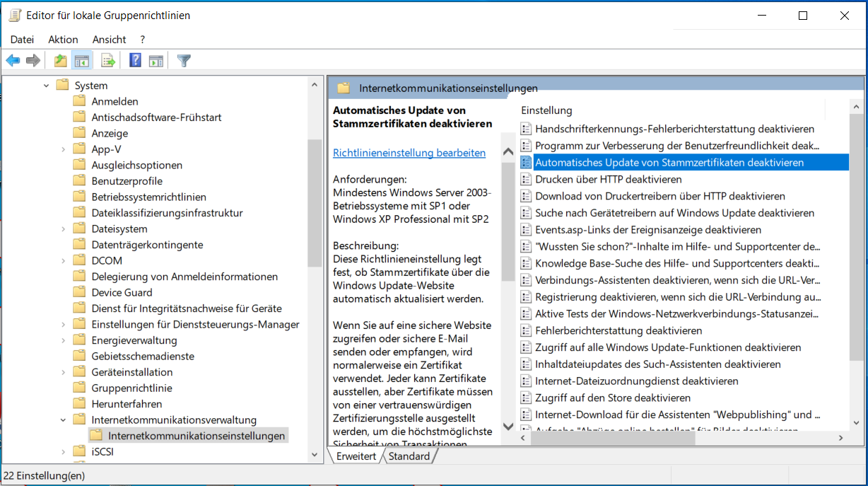
Task: Click down arrow of description pane scrollbar
Action: tap(508, 426)
